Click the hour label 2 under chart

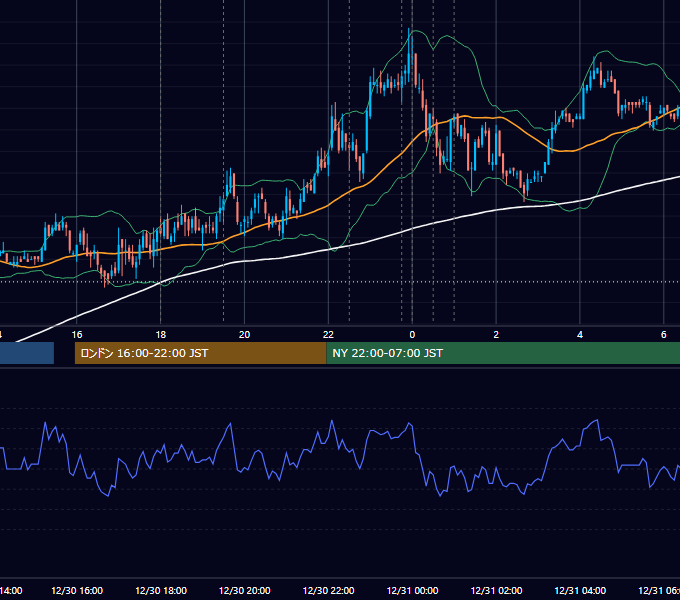[496, 334]
